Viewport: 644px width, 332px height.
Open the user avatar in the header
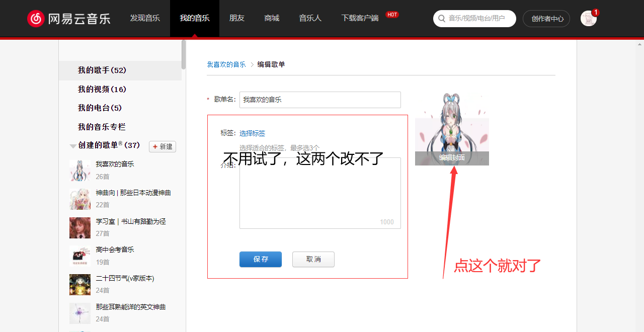[588, 19]
